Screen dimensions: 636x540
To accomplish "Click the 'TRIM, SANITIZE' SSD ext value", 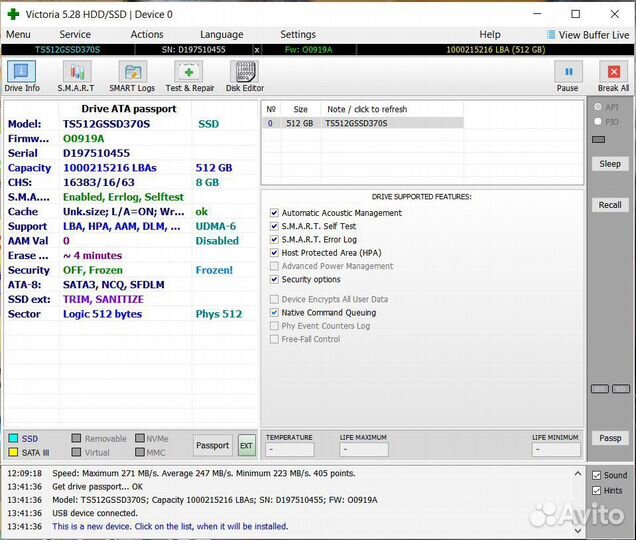I will point(103,299).
